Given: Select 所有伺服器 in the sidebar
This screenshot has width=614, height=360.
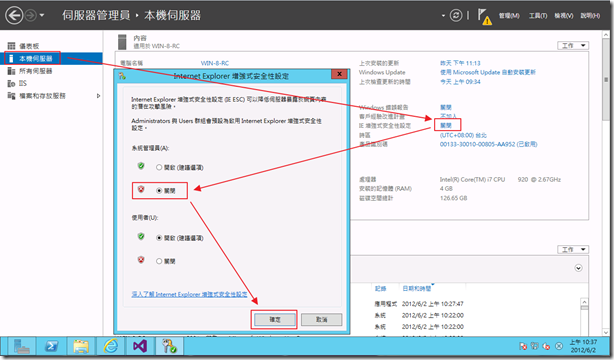Looking at the screenshot, I should (35, 71).
